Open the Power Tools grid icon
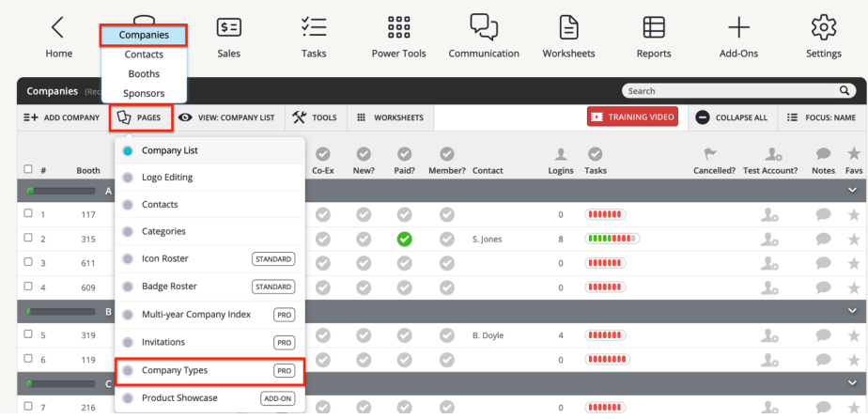 pos(398,27)
